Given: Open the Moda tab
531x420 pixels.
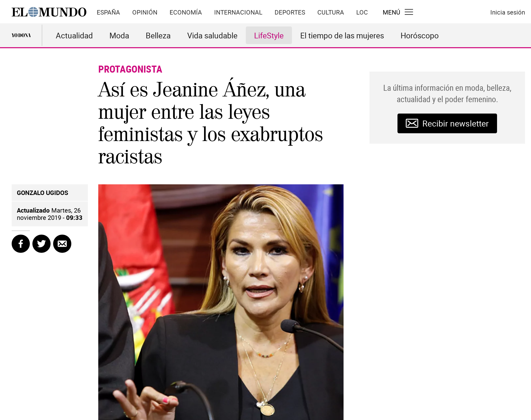Looking at the screenshot, I should 119,36.
